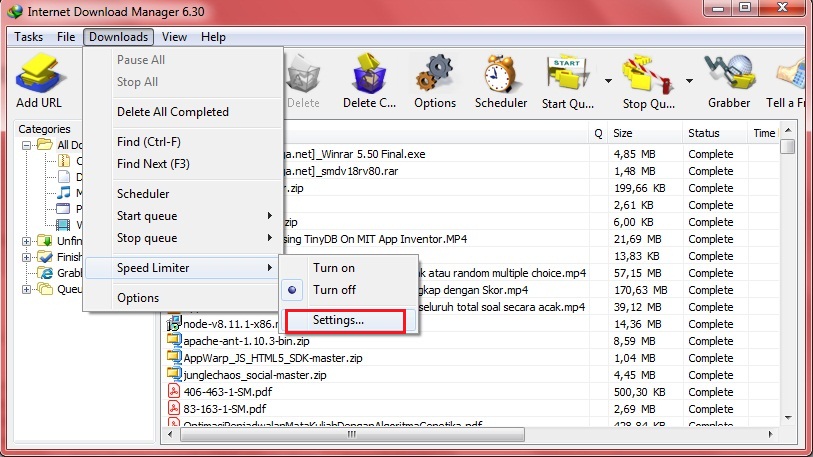Viewport: 813px width, 457px height.
Task: Click horizontal scrollbar right arrow
Action: click(770, 434)
